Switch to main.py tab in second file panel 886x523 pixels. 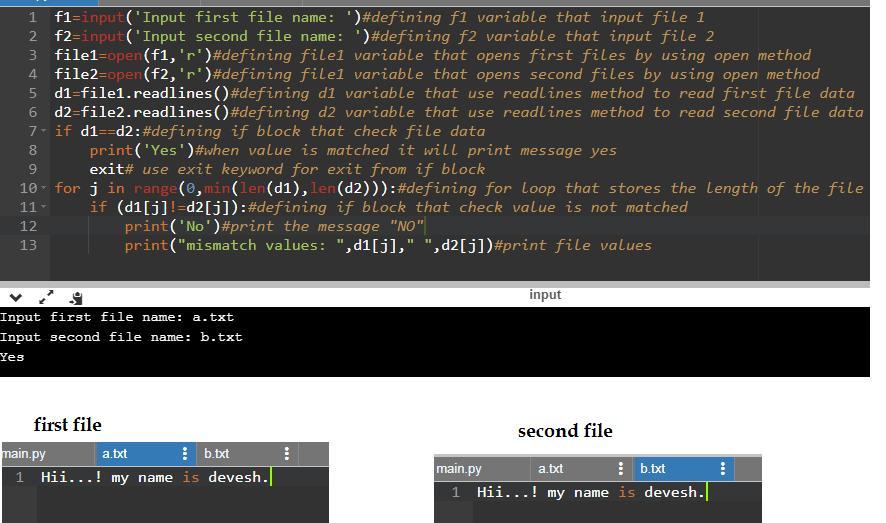pos(459,468)
